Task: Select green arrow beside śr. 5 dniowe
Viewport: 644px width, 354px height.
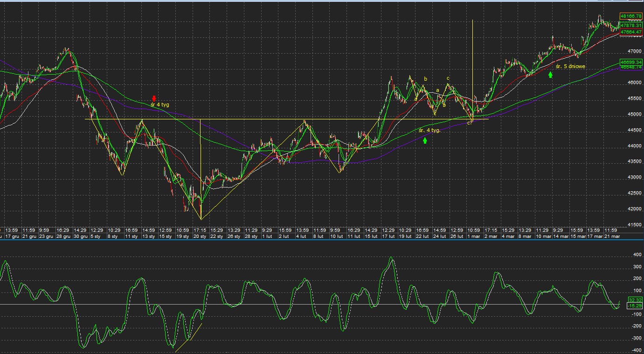Action: (551, 75)
